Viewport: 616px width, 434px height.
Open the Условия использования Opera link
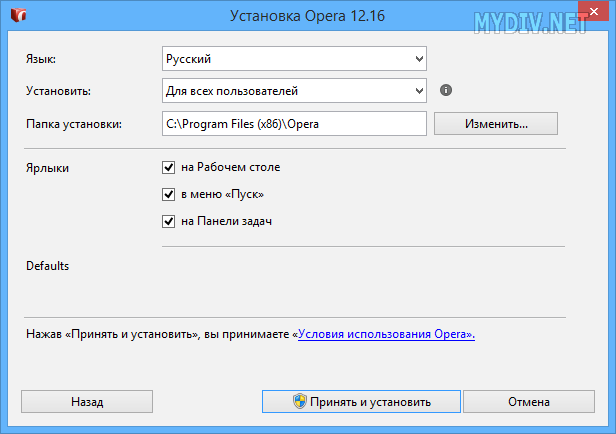386,334
